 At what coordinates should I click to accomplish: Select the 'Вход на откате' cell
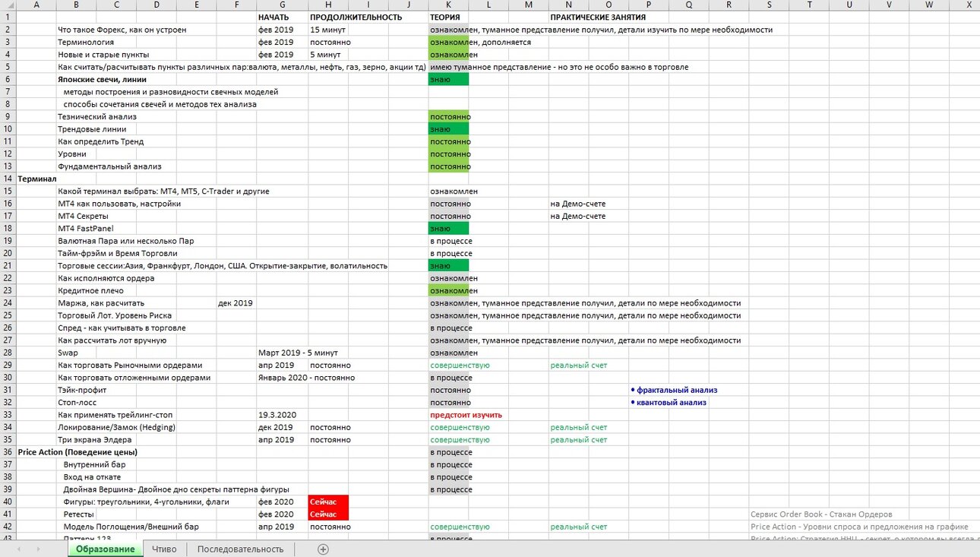[93, 477]
